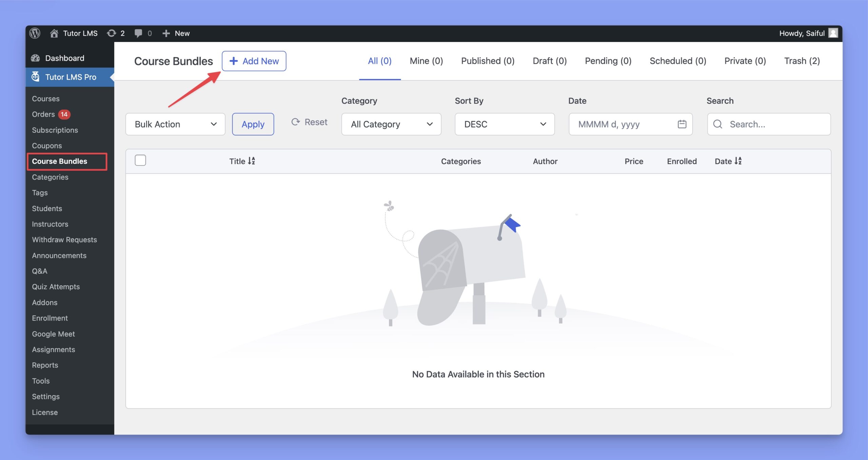Open Enrollment in sidebar
The height and width of the screenshot is (460, 868).
pos(50,318)
